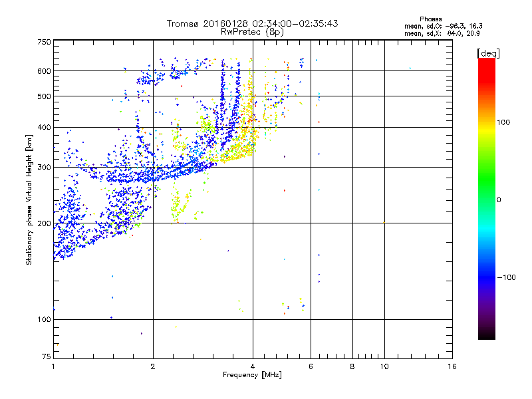Select the 'mean, sd,X: 84.0, 20.9' line
The image size is (532, 399).
pos(442,33)
